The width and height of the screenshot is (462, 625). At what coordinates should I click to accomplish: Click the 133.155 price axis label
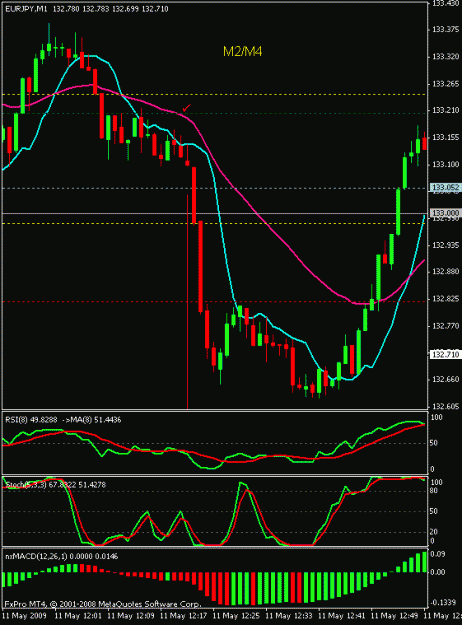pos(446,137)
